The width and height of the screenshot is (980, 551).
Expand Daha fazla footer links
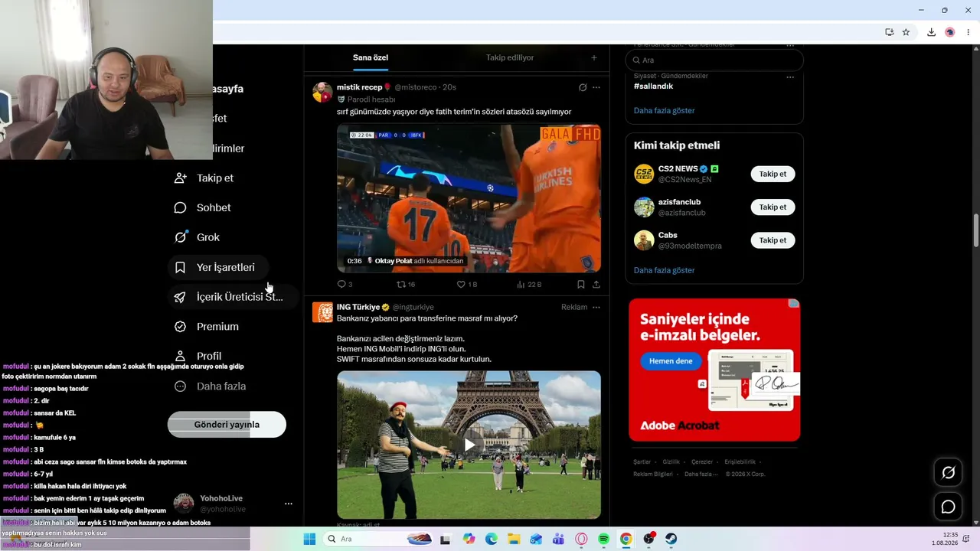coord(701,474)
